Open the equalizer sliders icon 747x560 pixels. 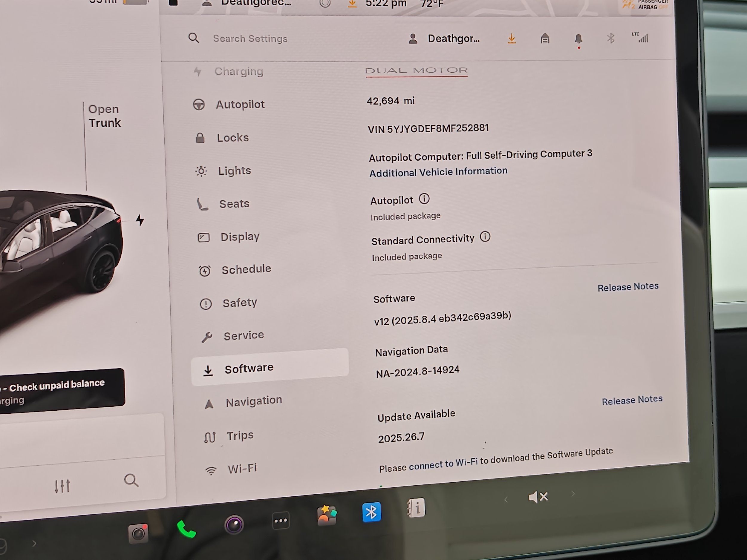62,486
